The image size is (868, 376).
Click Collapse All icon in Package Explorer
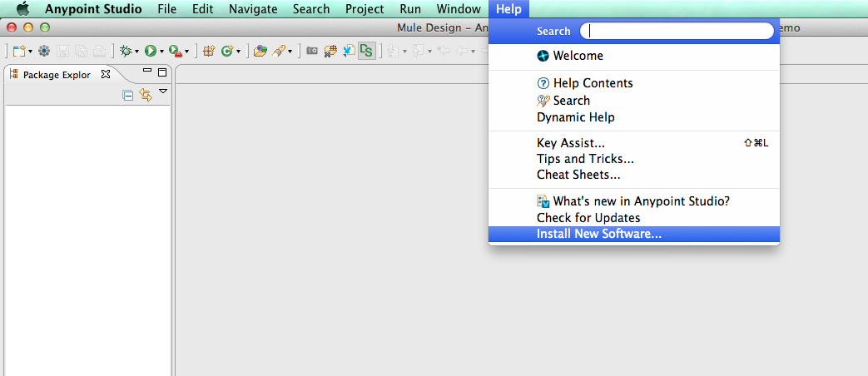pyautogui.click(x=128, y=96)
